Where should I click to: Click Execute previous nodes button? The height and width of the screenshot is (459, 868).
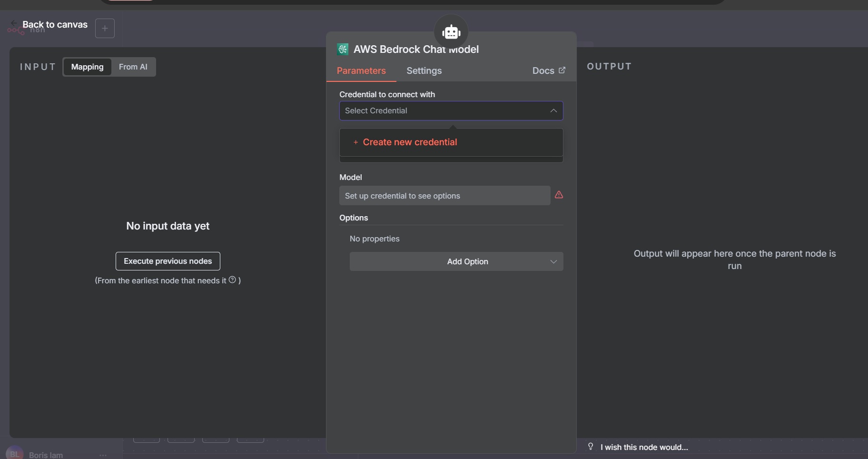[168, 261]
